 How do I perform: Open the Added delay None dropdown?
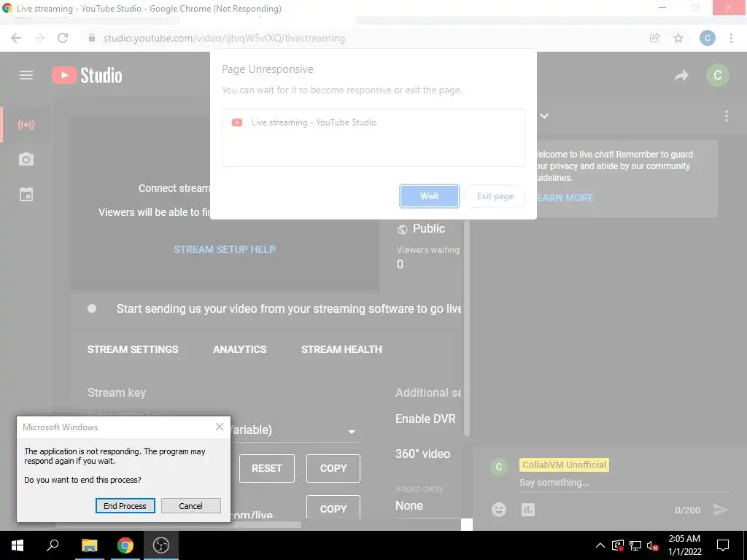(x=427, y=506)
